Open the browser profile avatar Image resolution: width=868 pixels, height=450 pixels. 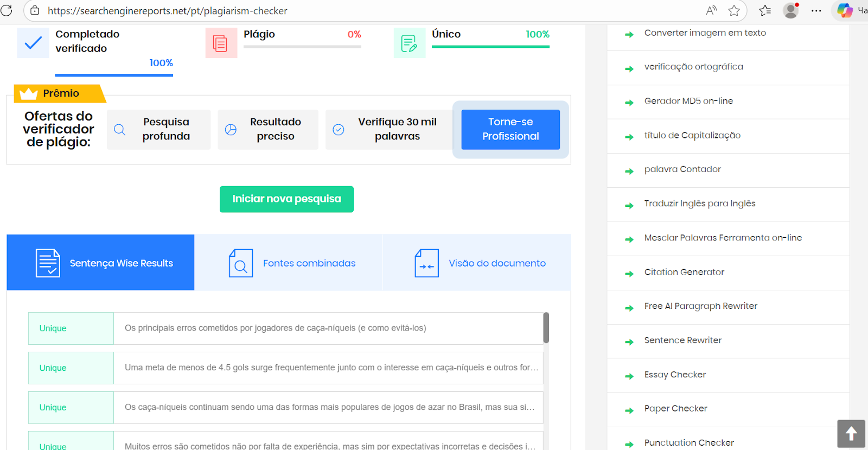tap(791, 10)
